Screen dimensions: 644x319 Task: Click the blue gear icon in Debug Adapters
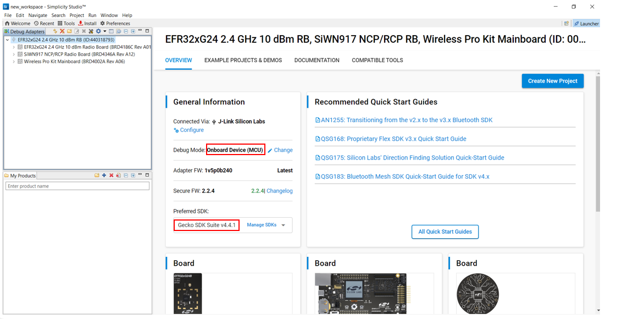[98, 31]
